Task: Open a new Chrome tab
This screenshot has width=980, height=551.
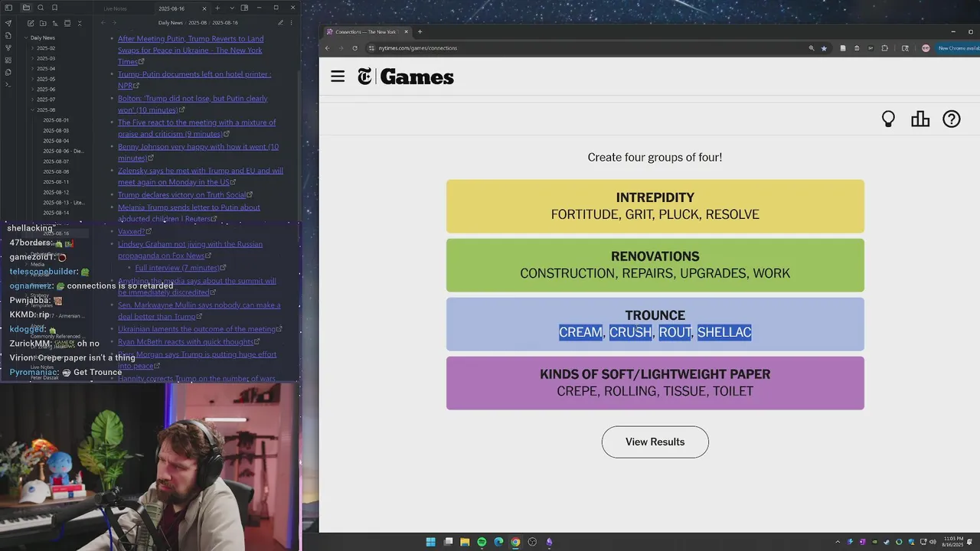Action: tap(420, 32)
